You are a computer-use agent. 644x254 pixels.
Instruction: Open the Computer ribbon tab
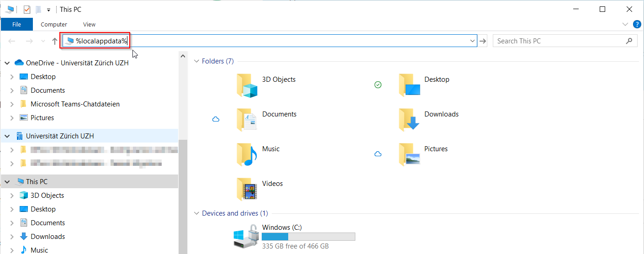54,25
